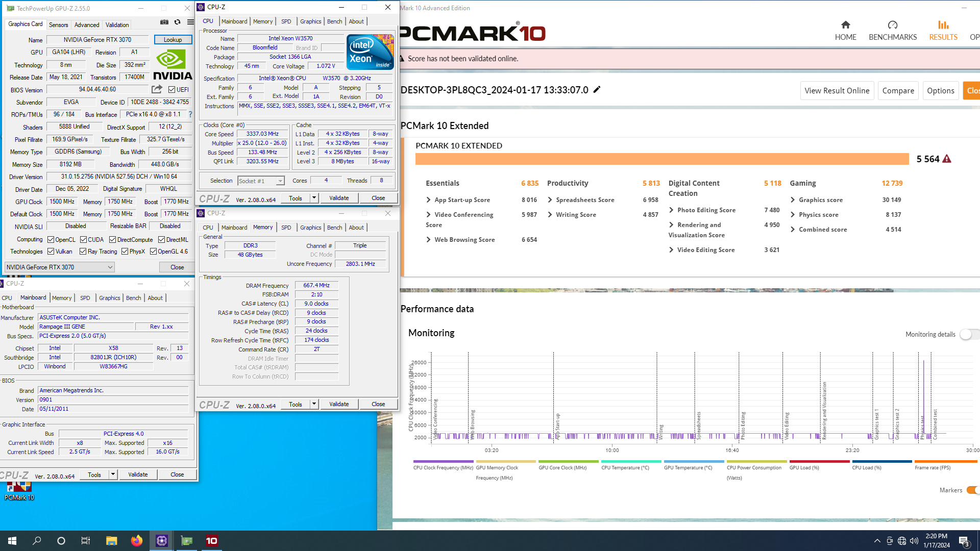Viewport: 980px width, 551px height.
Task: Toggle the DirectML checkbox
Action: tap(161, 240)
